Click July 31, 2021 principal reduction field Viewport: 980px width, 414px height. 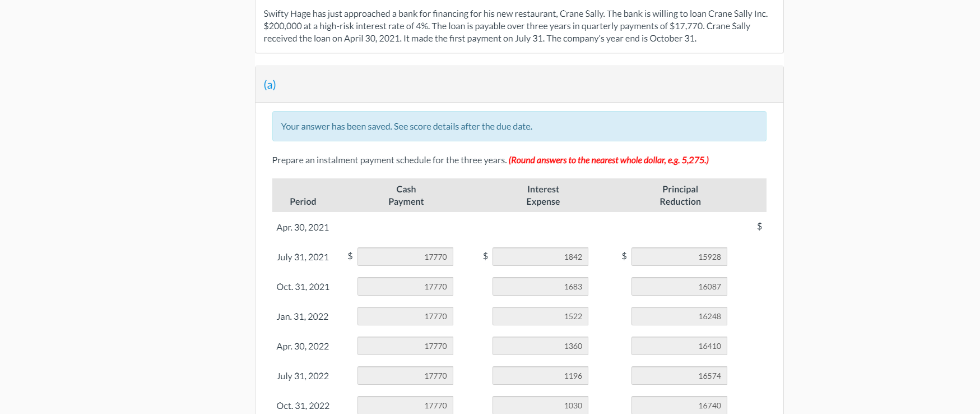tap(679, 257)
